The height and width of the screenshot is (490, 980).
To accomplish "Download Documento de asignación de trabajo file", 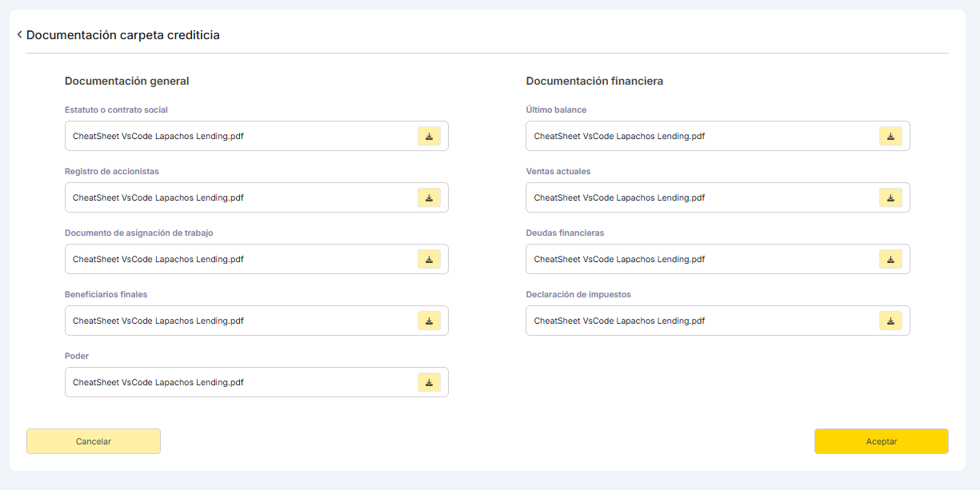I will 429,259.
